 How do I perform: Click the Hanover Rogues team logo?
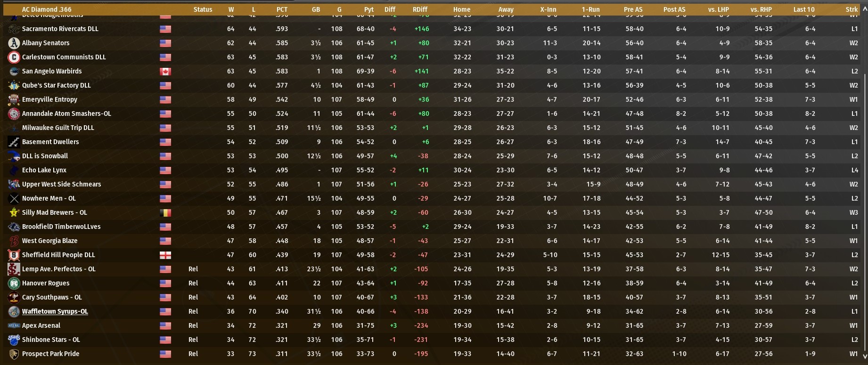tap(14, 283)
